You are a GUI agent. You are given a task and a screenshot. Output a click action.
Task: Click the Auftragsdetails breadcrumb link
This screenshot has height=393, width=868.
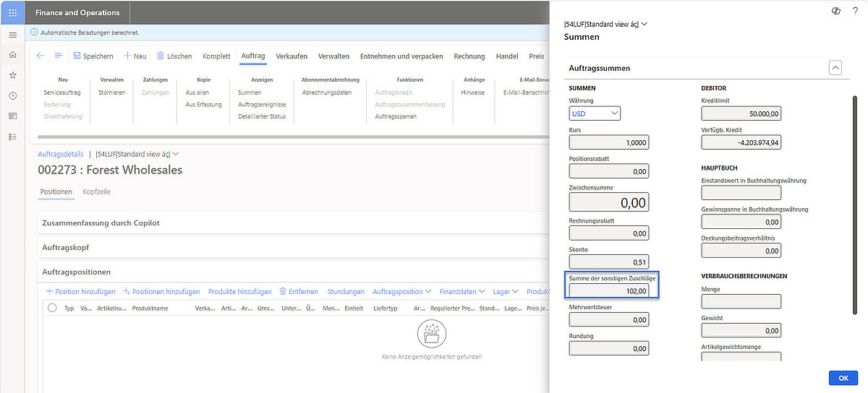pyautogui.click(x=60, y=154)
